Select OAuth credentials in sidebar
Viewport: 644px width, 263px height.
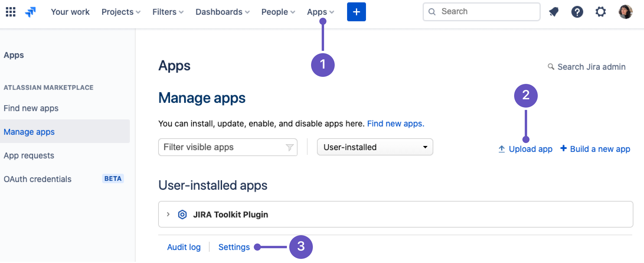click(x=37, y=179)
